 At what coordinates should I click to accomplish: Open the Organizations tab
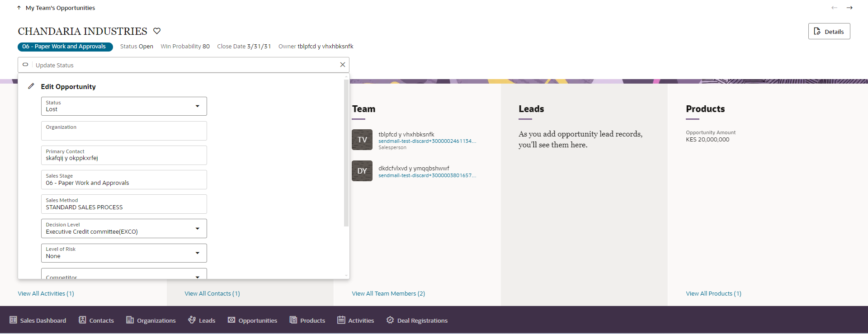[151, 320]
